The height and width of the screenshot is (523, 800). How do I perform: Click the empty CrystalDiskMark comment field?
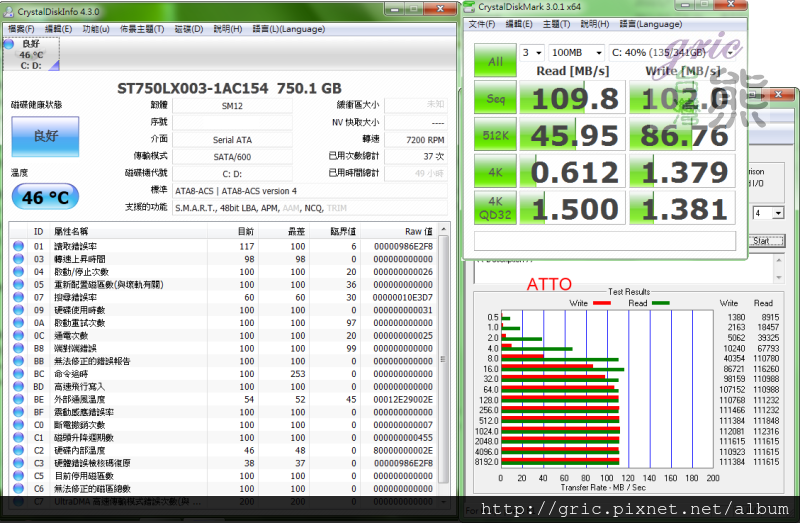[605, 240]
